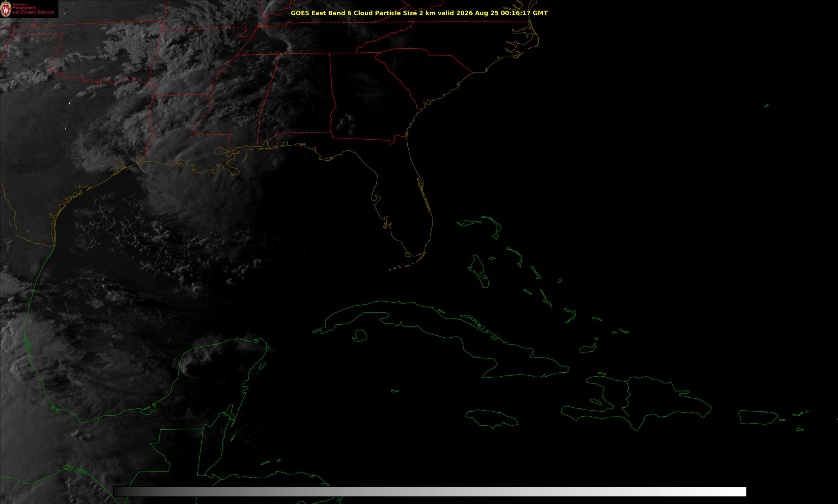Viewport: 838px width, 504px height.
Task: Click the GOES East Band 6 title text
Action: coord(419,13)
